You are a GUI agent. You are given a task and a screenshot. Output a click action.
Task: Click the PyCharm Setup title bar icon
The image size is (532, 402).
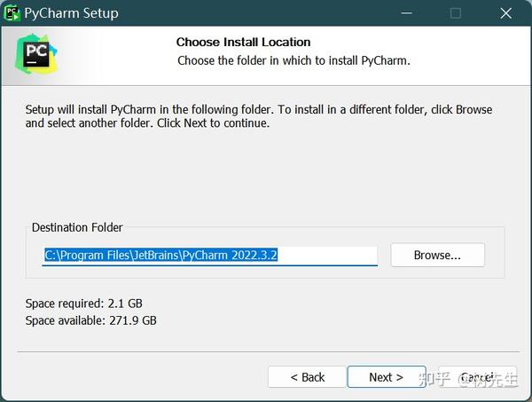(12, 13)
